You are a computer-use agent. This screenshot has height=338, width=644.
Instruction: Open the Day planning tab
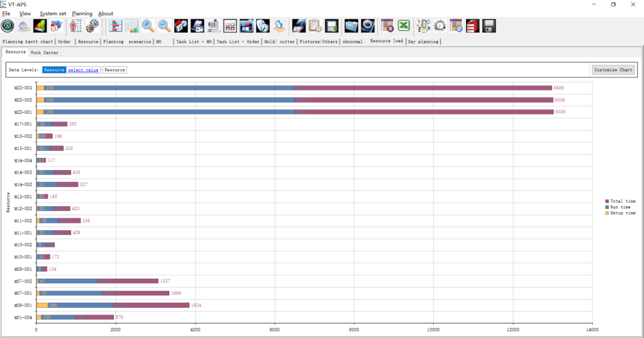[x=423, y=42]
